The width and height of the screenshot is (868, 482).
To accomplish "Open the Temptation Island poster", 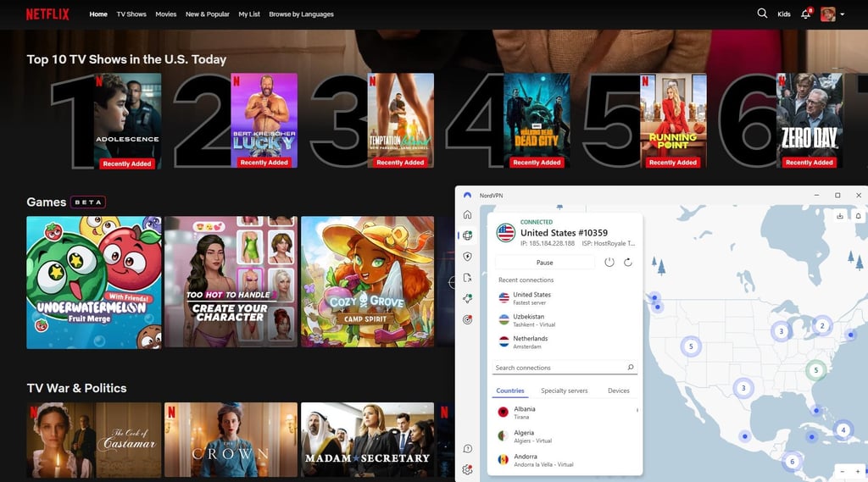I will coord(401,120).
